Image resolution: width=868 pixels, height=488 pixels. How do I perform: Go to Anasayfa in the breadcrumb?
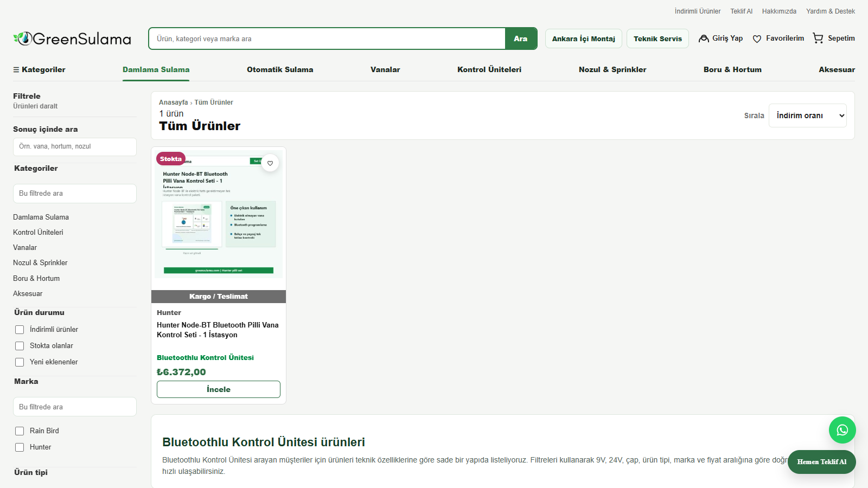[174, 102]
